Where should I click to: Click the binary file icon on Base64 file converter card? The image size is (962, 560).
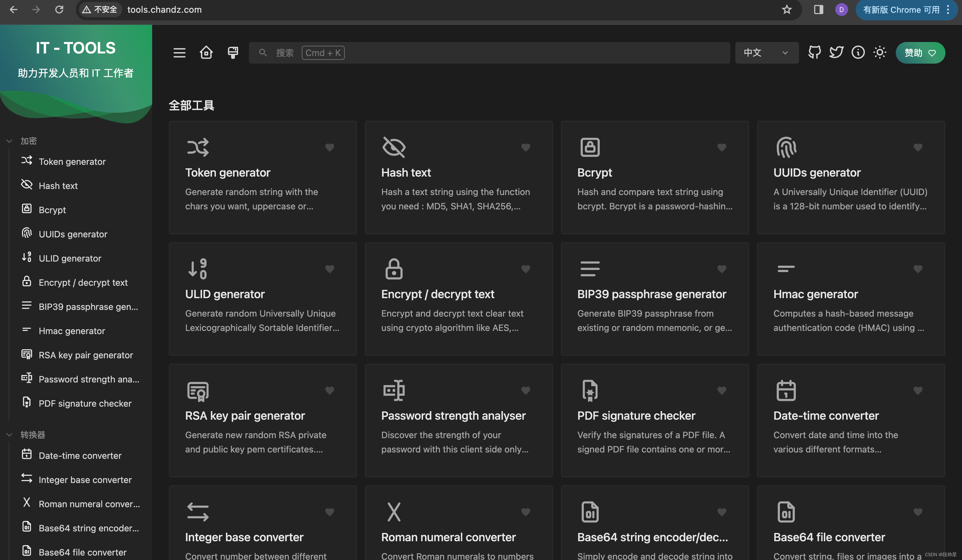point(786,512)
